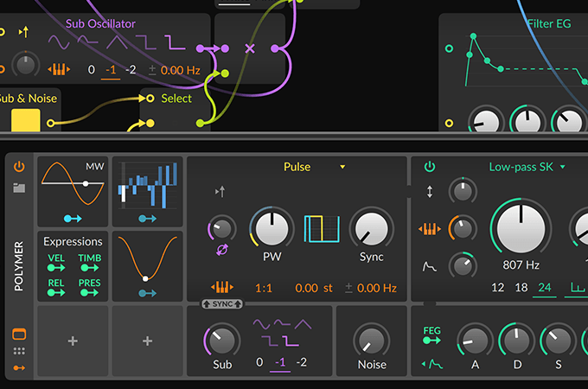588x389 pixels.
Task: Adjust the PW knob
Action: pyautogui.click(x=272, y=228)
